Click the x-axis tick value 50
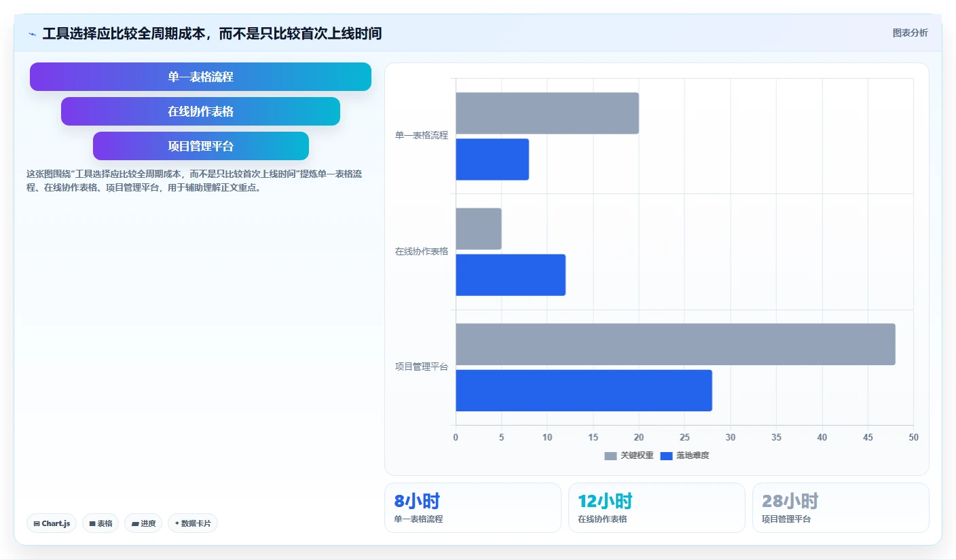Viewport: 956px width, 560px height. tap(913, 437)
